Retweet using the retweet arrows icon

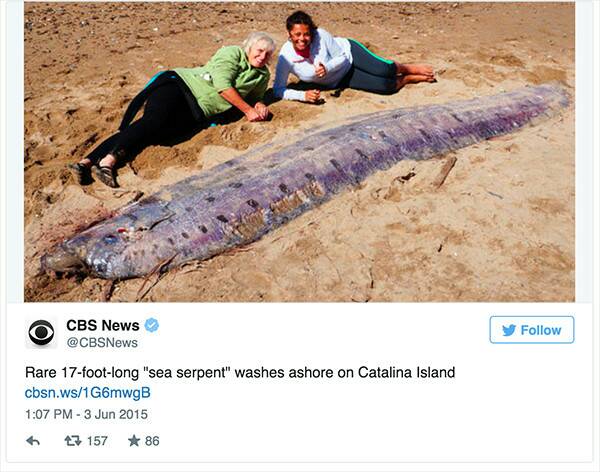(x=73, y=441)
